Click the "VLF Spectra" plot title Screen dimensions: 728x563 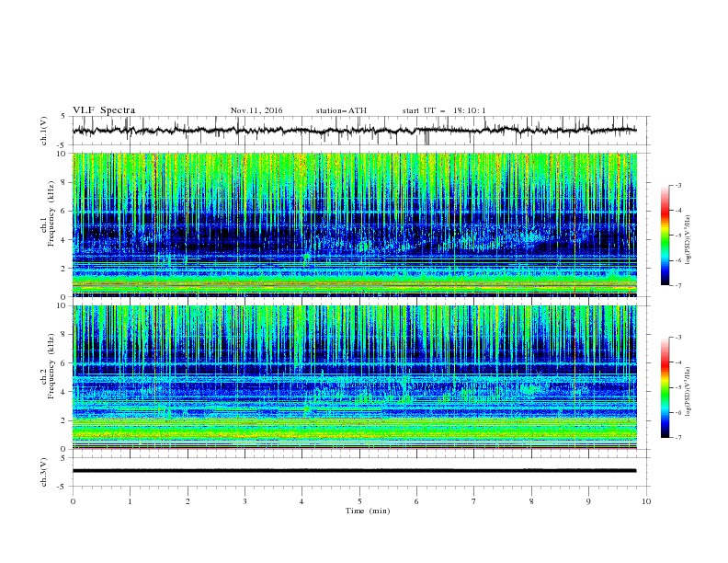[x=104, y=110]
